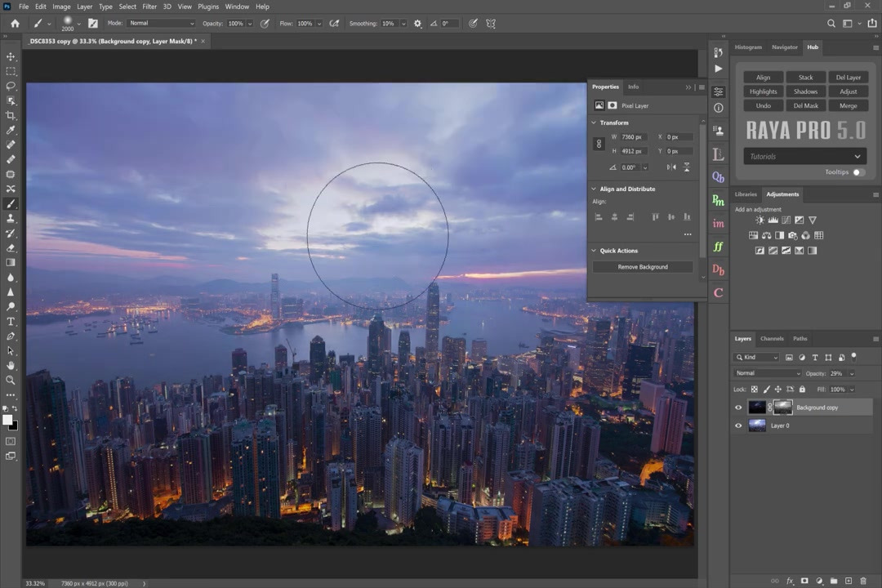This screenshot has height=588, width=882.
Task: Switch to the Channels tab
Action: pyautogui.click(x=772, y=338)
